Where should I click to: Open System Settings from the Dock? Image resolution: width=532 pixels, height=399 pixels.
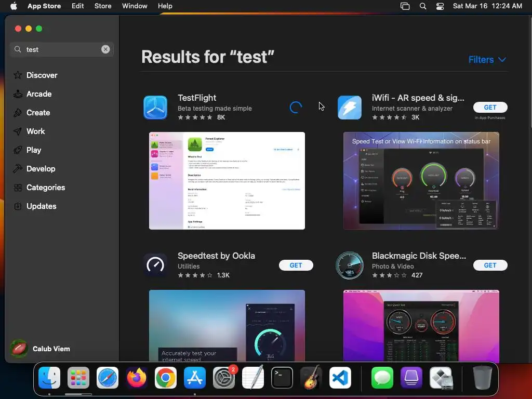224,378
